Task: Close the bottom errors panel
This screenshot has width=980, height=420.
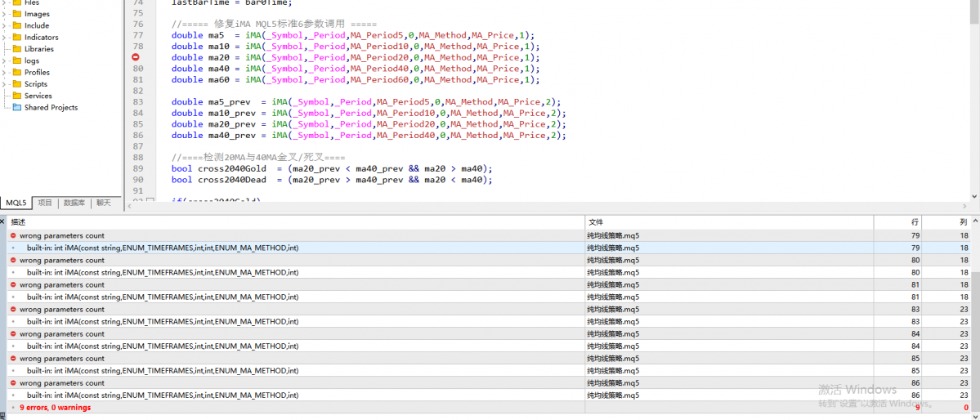Action: 2,221
